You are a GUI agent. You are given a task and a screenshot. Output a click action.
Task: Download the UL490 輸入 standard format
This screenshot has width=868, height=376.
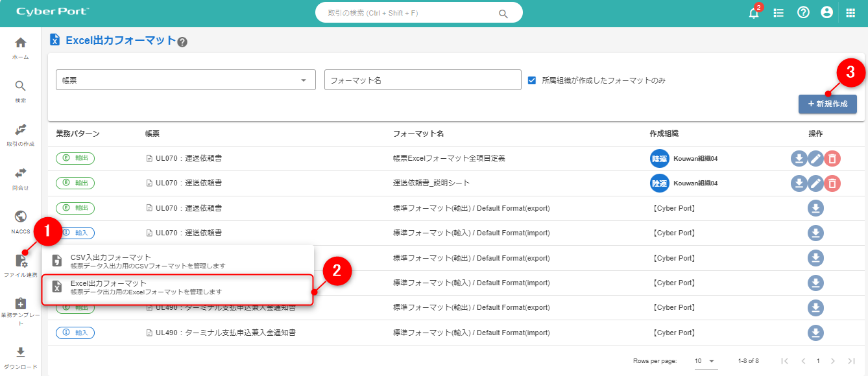coord(815,333)
